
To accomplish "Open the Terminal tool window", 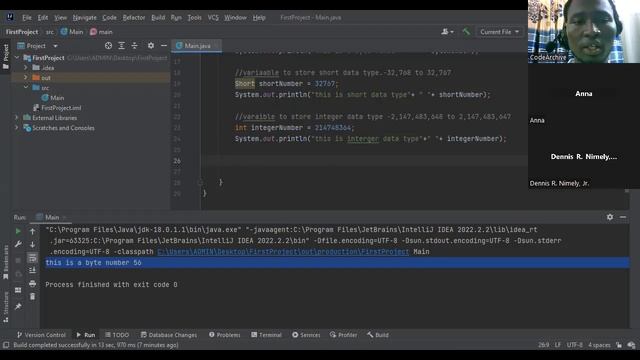I will [266, 335].
